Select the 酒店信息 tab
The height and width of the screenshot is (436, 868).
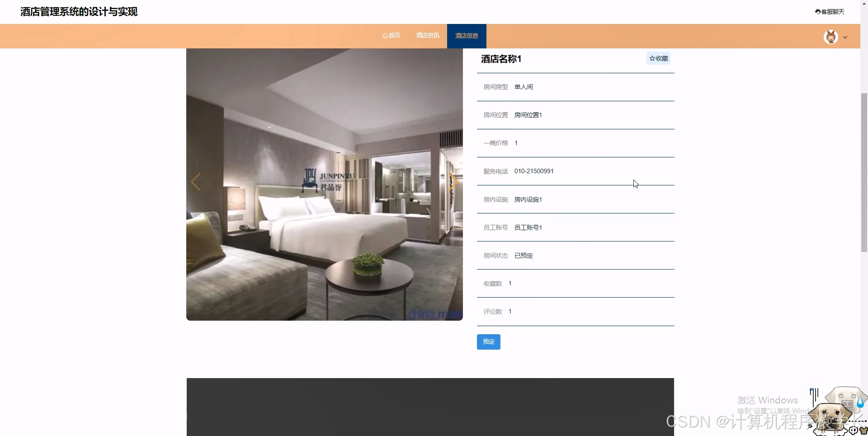point(467,36)
